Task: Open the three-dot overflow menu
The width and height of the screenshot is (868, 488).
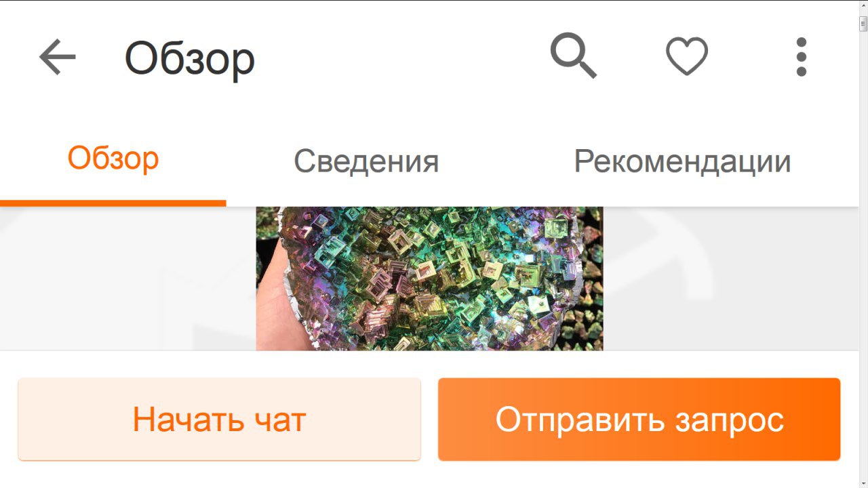Action: point(802,57)
